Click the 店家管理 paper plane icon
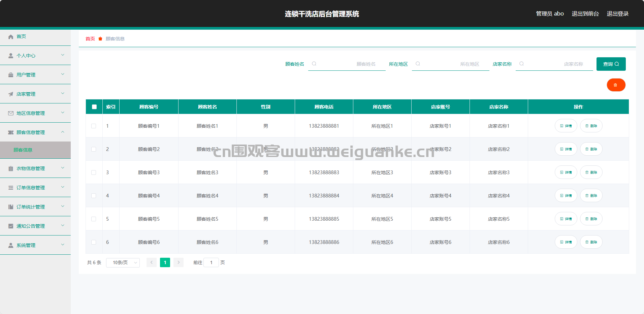Viewport: 644px width, 314px height. tap(11, 94)
